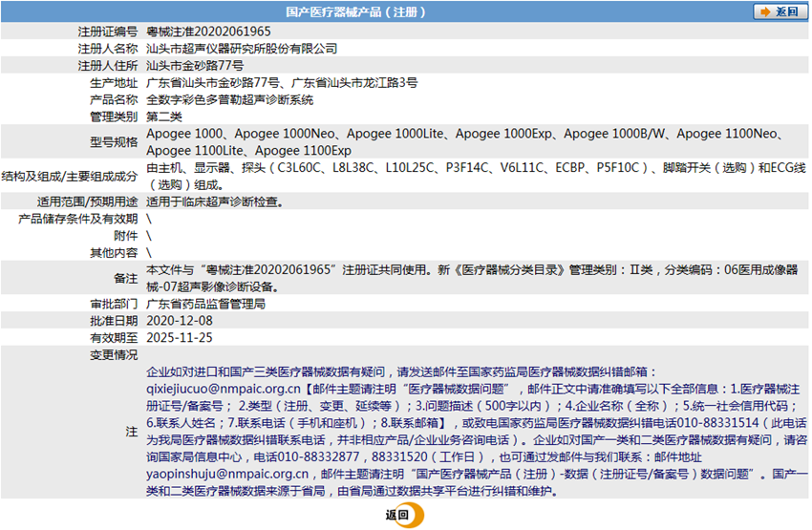The height and width of the screenshot is (530, 812).
Task: Click the orange 返回 button at page bottom
Action: click(x=405, y=515)
